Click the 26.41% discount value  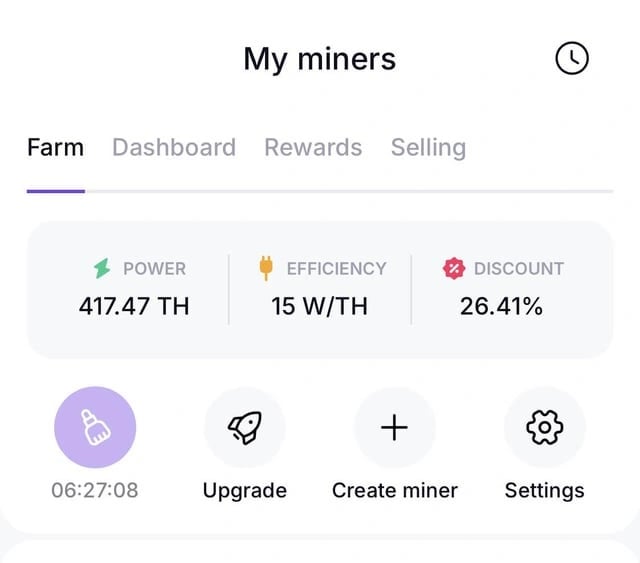pos(501,306)
